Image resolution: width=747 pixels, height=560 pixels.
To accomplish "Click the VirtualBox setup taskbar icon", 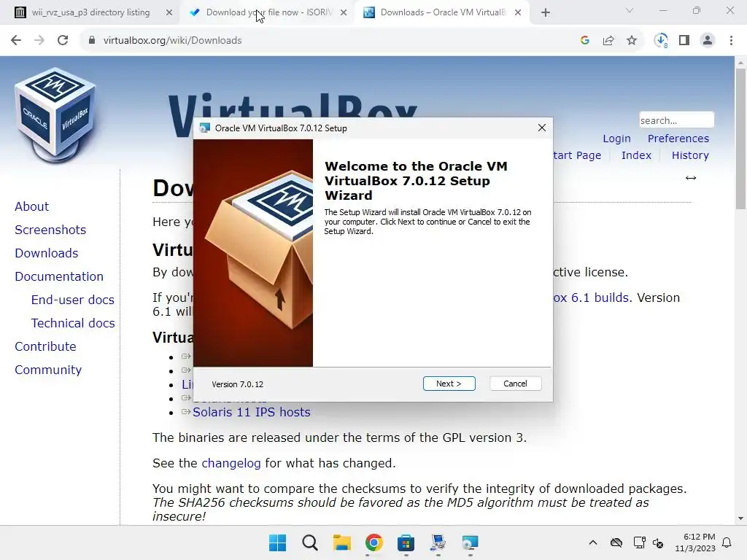I will pos(470,542).
